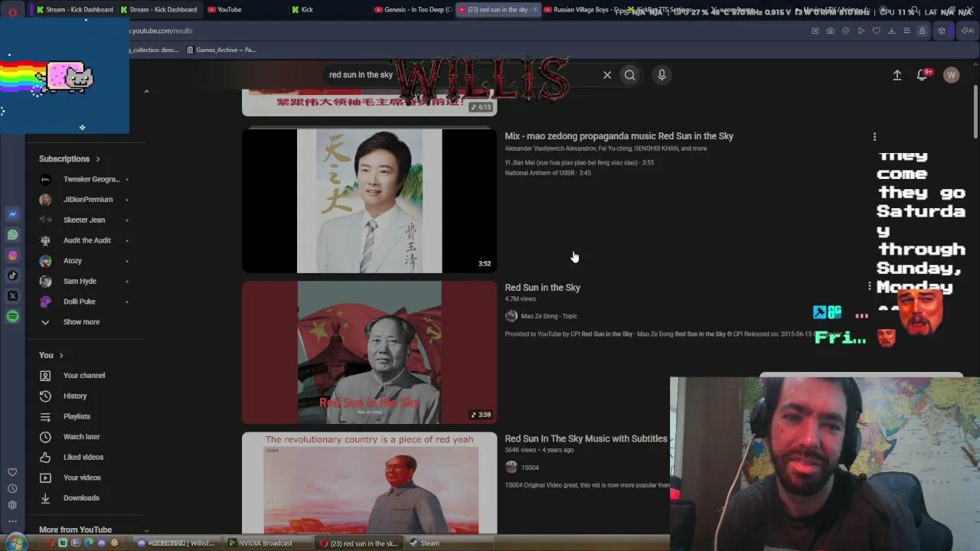The height and width of the screenshot is (551, 980).
Task: Click the Watch later clock icon
Action: (45, 437)
